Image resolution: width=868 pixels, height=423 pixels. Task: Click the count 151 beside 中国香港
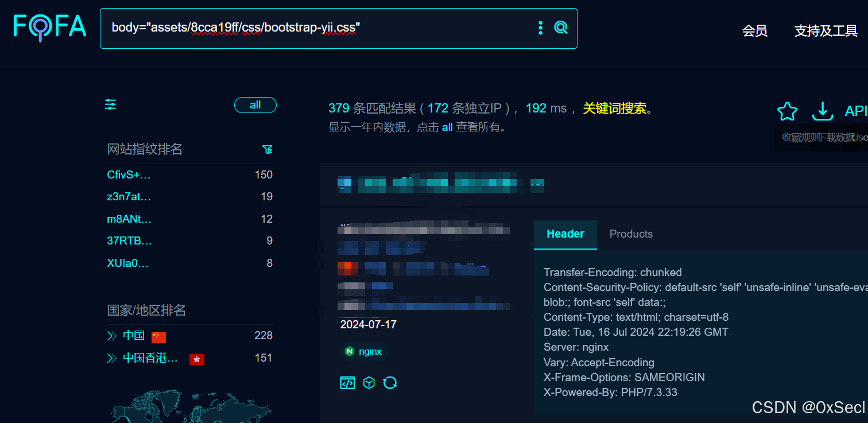pyautogui.click(x=263, y=358)
